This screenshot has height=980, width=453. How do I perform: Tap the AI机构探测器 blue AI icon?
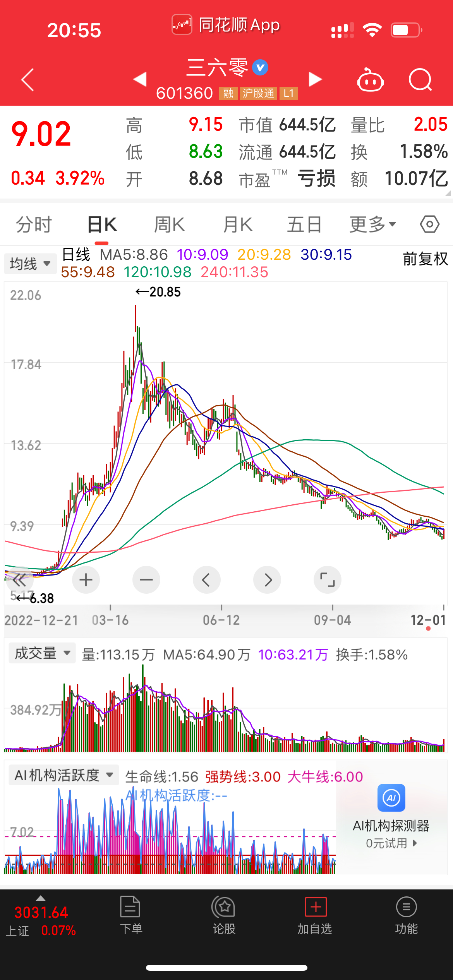[x=391, y=798]
